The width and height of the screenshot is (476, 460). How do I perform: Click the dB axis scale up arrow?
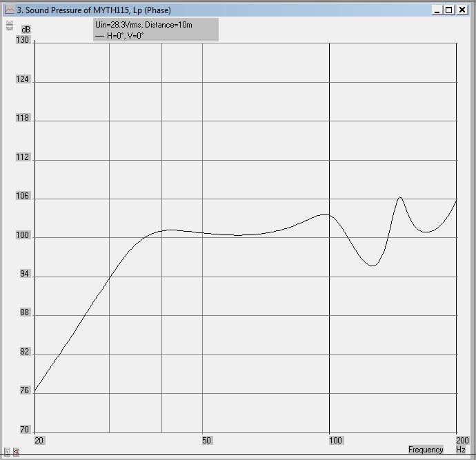[10, 23]
